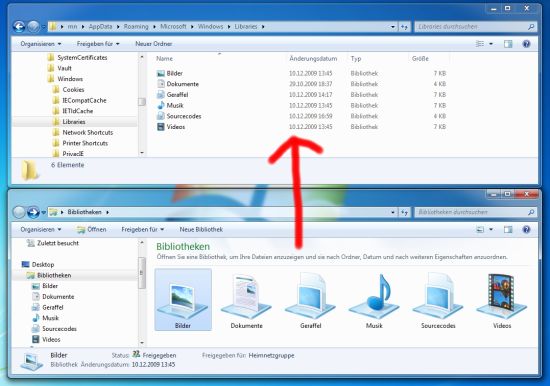Viewport: 550px width, 386px height.
Task: Change view icon in Libraries window
Action: coord(479,44)
